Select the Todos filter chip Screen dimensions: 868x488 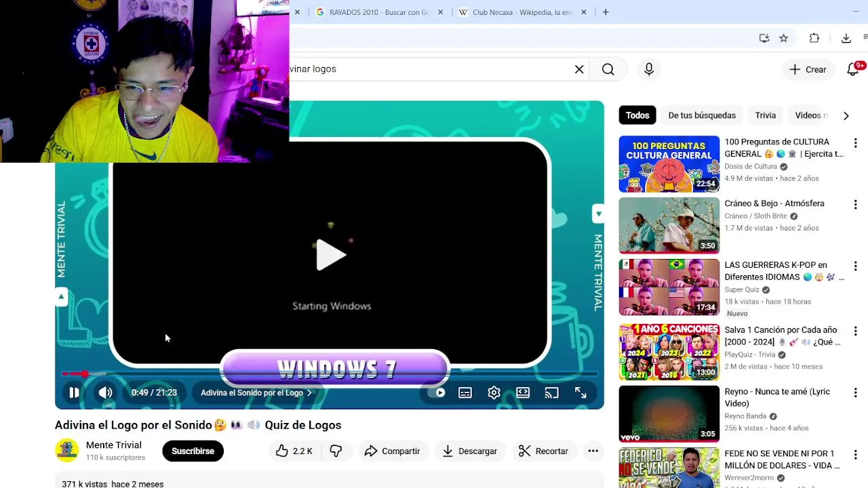click(637, 115)
